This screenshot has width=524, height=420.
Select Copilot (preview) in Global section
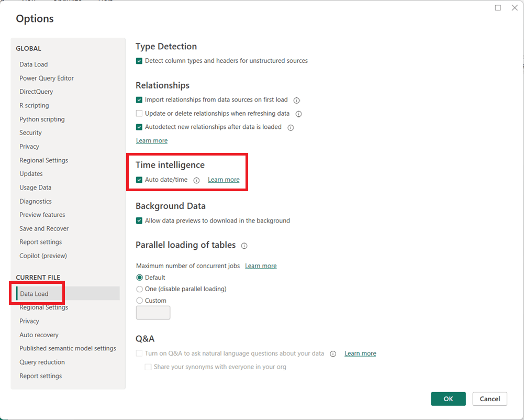click(43, 256)
